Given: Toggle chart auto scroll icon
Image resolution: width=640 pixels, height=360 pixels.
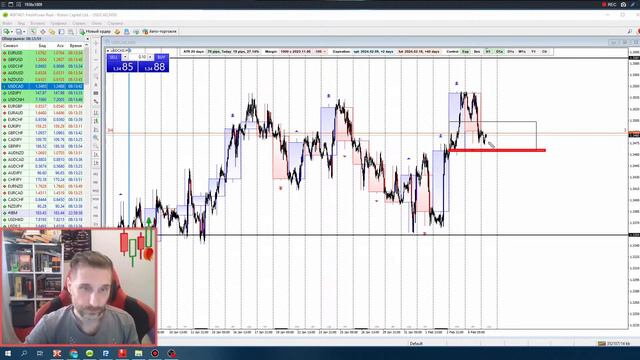Looking at the screenshot, I should [96, 155].
